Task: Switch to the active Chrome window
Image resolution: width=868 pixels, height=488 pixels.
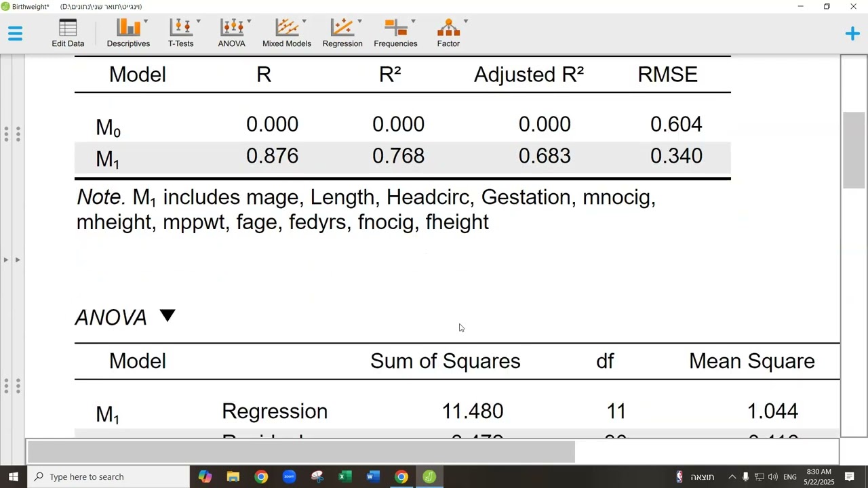Action: click(401, 476)
